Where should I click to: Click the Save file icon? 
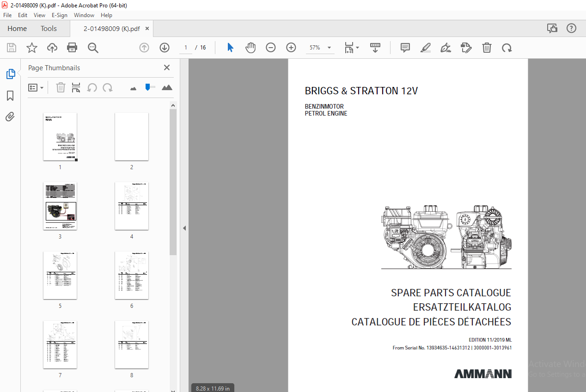pos(12,48)
